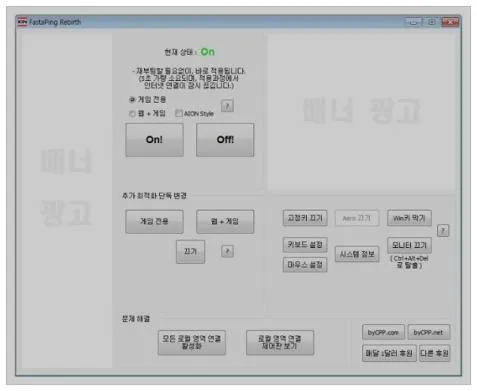
Task: Click the 추가 최적화 단독 변경 heading
Action: [x=154, y=196]
